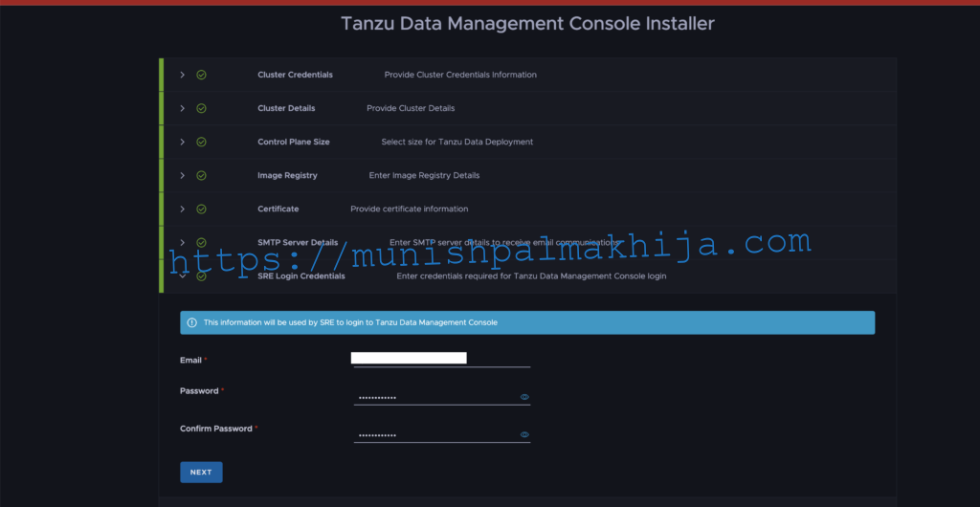Click Control Plane Size check icon

201,142
